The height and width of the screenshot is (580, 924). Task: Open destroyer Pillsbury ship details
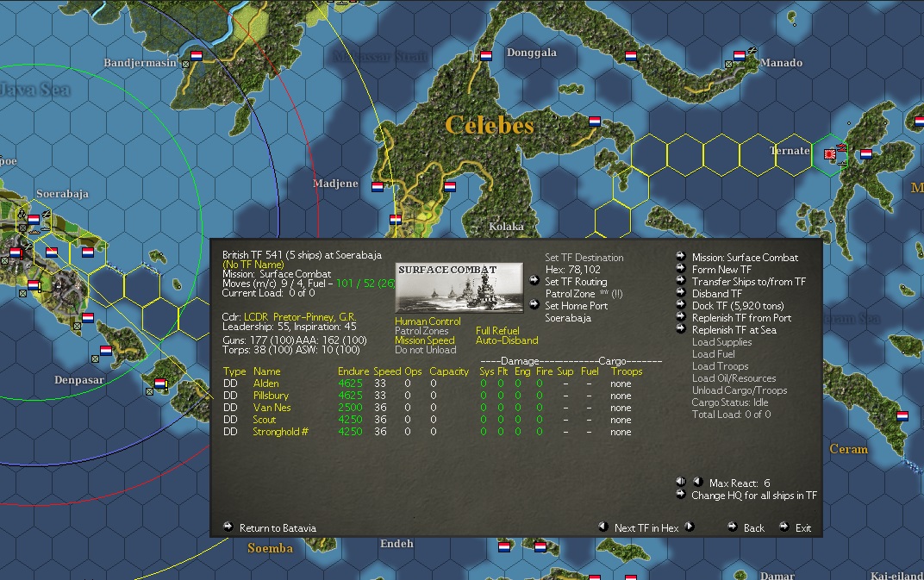[271, 396]
